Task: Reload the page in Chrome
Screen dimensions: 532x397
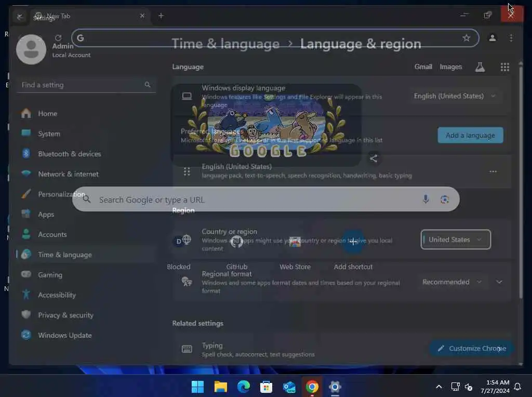Action: pos(58,37)
